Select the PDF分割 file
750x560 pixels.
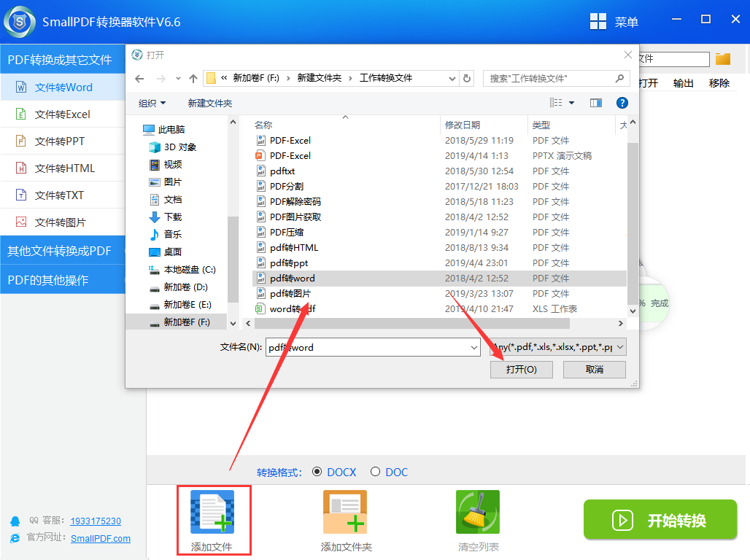pos(287,187)
